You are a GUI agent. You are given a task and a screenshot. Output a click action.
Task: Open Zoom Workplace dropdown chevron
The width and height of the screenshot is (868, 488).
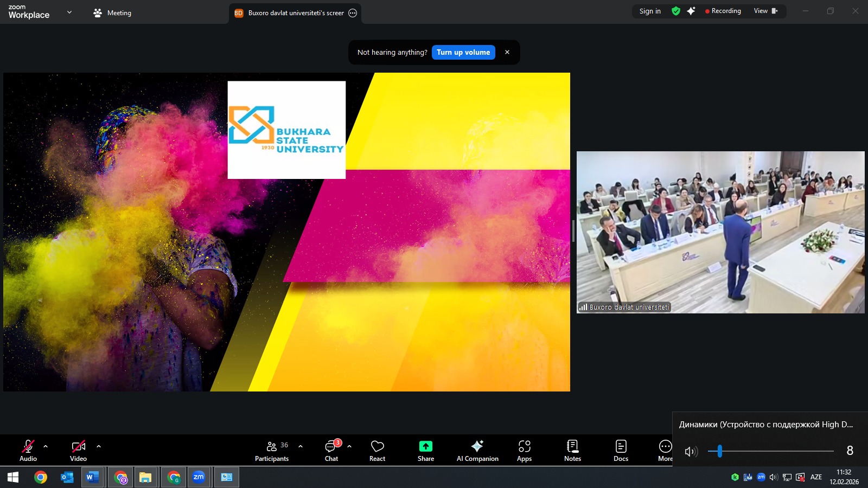pyautogui.click(x=69, y=12)
